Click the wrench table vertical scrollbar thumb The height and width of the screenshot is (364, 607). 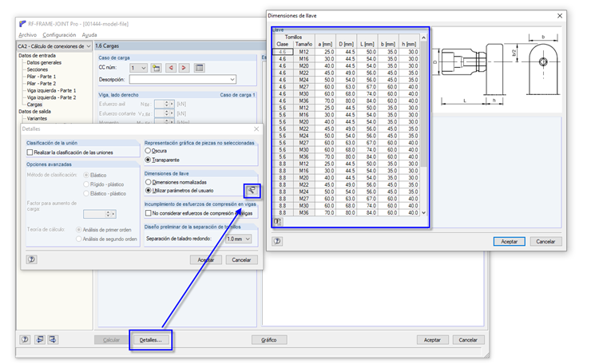pos(423,104)
